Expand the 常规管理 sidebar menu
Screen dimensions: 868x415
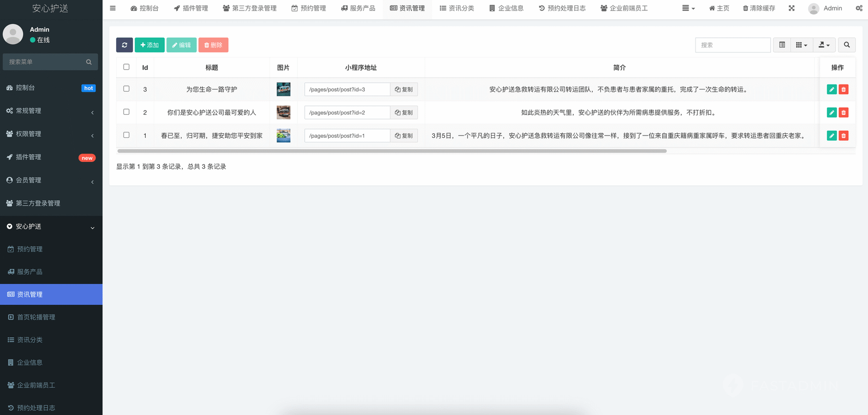pyautogui.click(x=51, y=111)
